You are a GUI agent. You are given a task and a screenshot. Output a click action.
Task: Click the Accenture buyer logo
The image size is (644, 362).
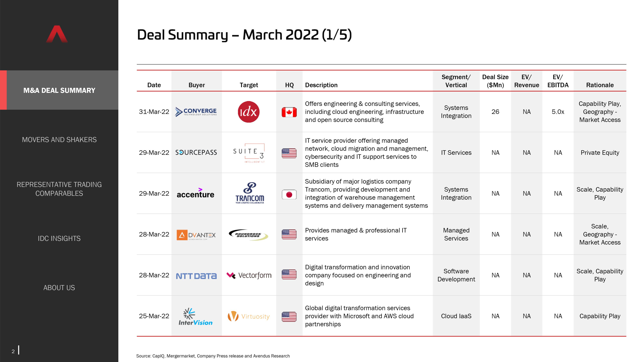pos(195,193)
